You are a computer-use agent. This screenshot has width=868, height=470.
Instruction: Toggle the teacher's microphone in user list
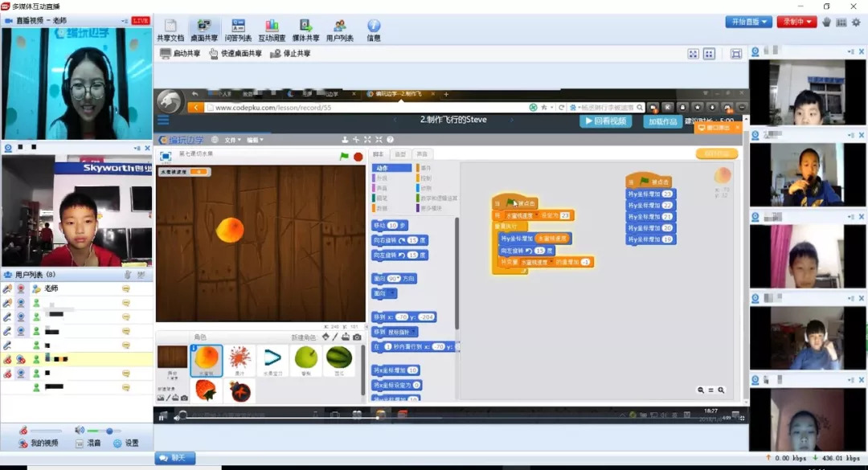7,288
